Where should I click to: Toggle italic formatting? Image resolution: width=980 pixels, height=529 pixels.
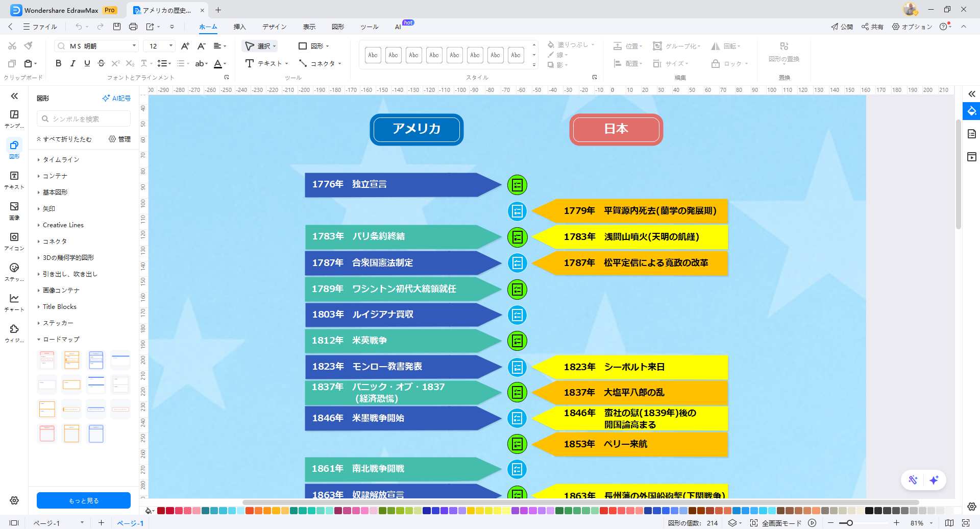pyautogui.click(x=72, y=63)
